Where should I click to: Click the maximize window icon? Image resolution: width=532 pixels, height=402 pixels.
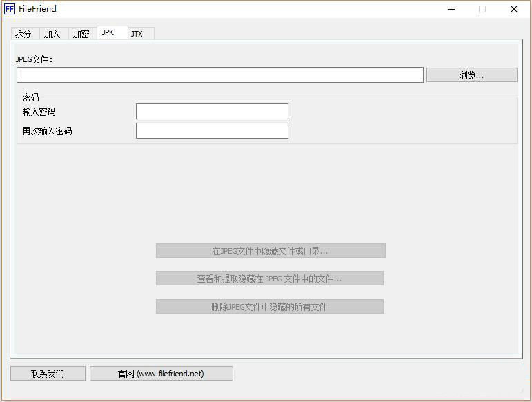point(482,9)
